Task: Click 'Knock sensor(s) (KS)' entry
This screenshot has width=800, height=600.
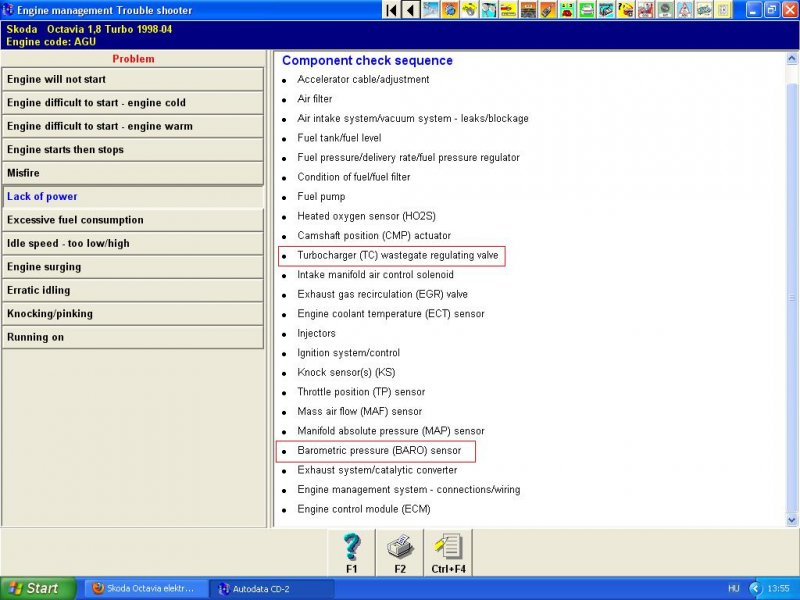Action: tap(346, 372)
